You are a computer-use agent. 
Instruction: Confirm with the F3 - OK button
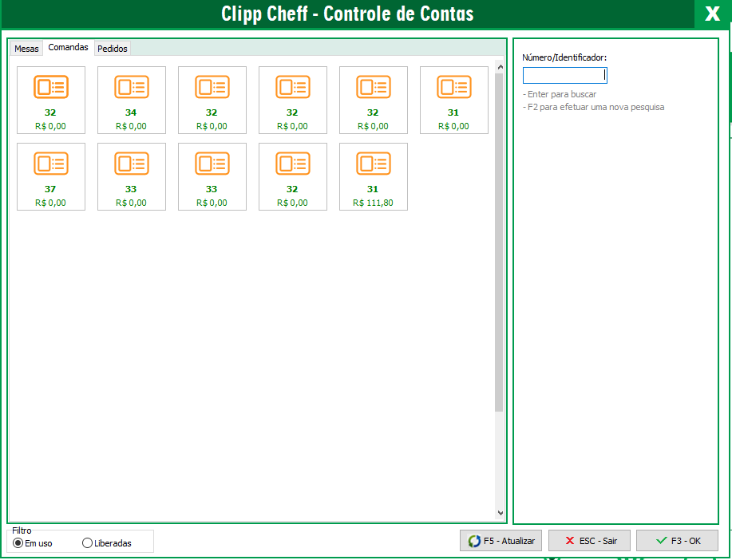click(677, 541)
